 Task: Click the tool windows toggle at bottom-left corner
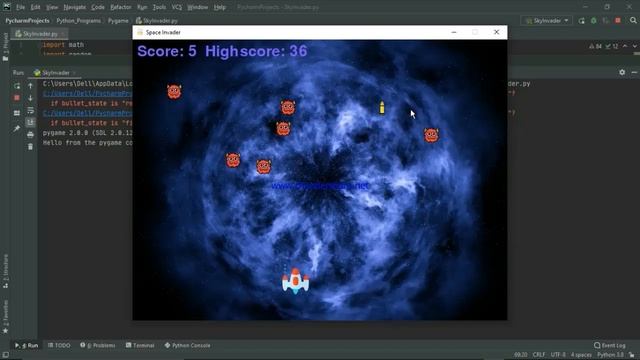pyautogui.click(x=5, y=355)
